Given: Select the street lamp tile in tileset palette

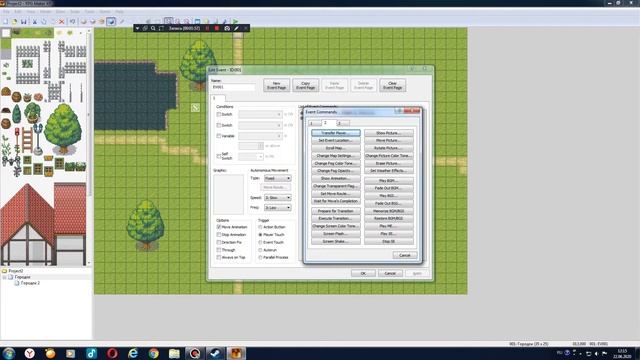Looking at the screenshot, I should point(38,139).
